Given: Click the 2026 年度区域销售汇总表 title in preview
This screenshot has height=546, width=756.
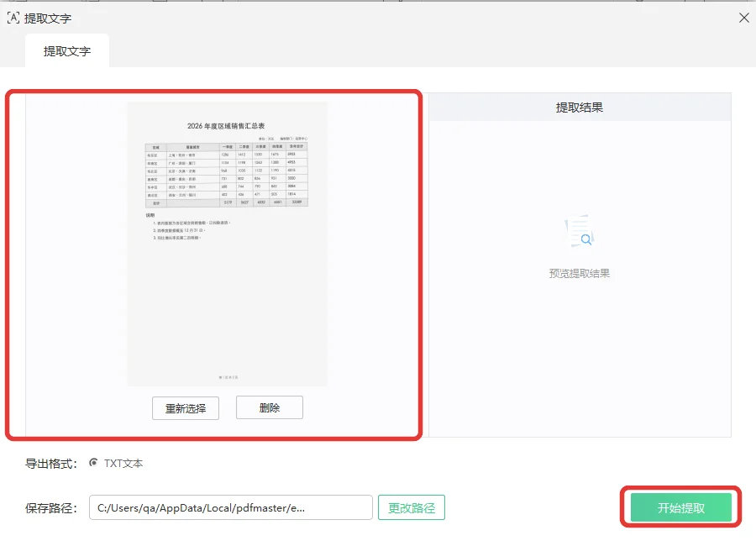Looking at the screenshot, I should click(226, 126).
